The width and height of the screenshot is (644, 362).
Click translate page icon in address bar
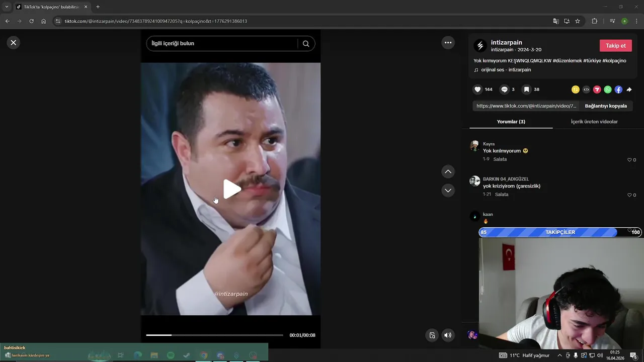(x=555, y=21)
